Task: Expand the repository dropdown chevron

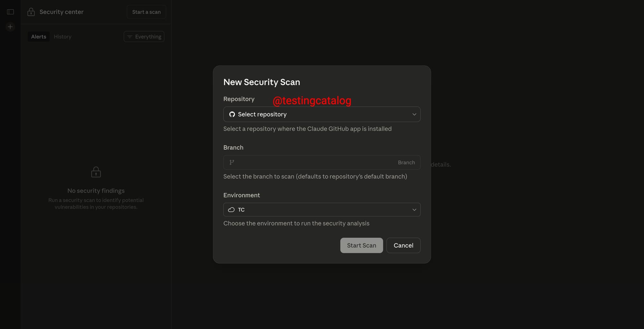Action: tap(414, 114)
